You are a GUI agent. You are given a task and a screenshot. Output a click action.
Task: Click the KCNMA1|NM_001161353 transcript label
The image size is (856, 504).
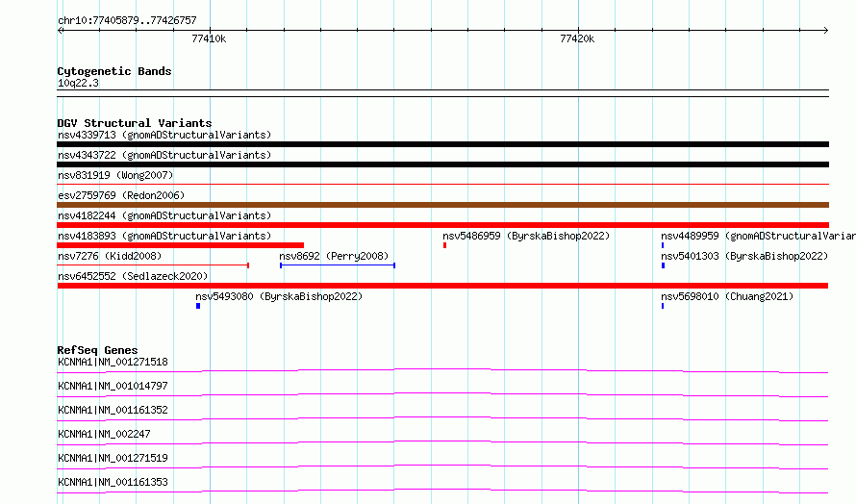pyautogui.click(x=113, y=482)
